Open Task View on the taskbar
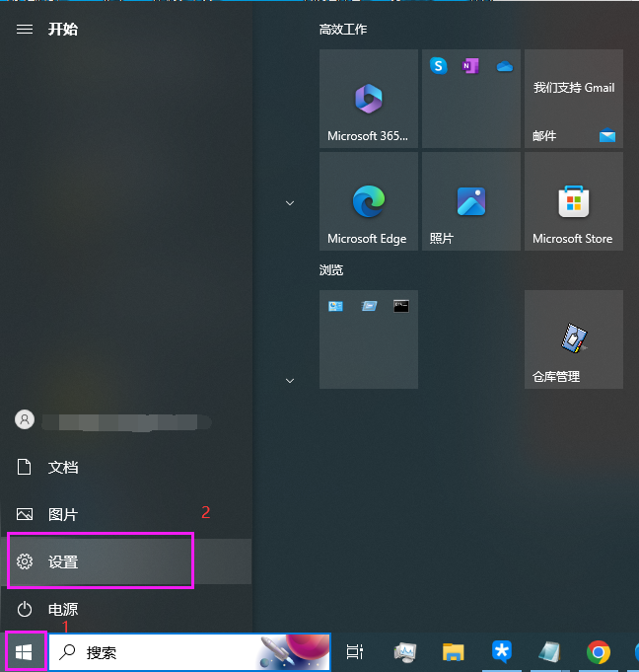 pyautogui.click(x=355, y=652)
